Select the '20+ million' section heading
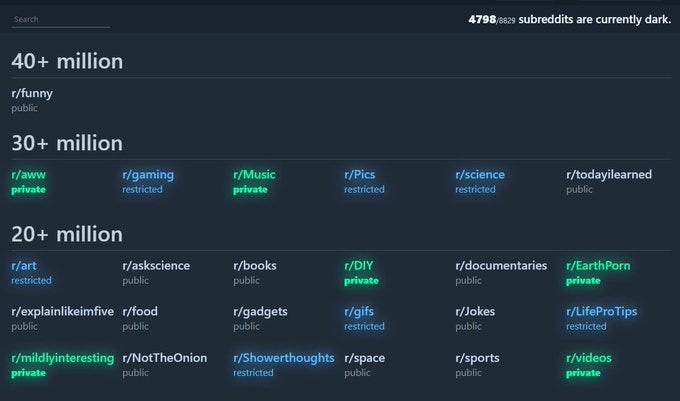This screenshot has width=680, height=401. 67,235
